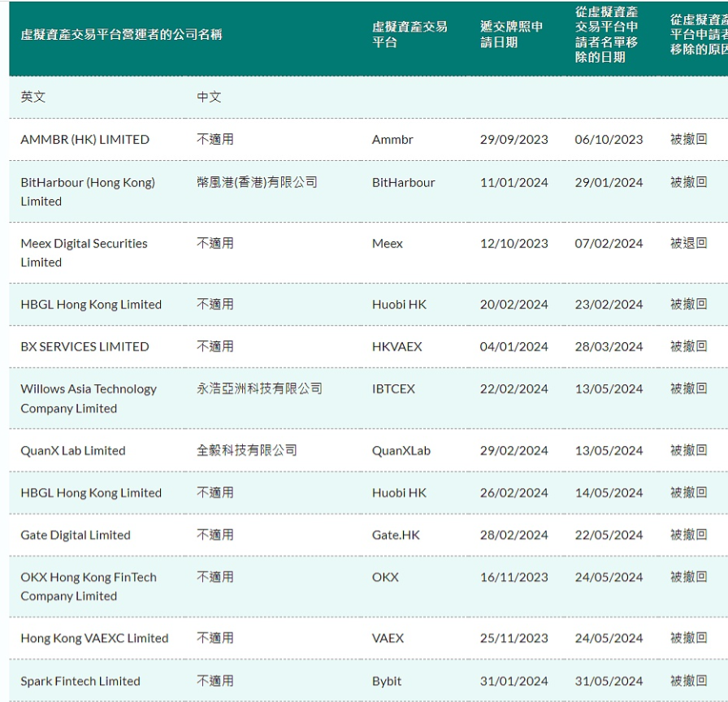728x702 pixels.
Task: Click the AMMBR (HK) LIMITED company name
Action: tap(84, 140)
